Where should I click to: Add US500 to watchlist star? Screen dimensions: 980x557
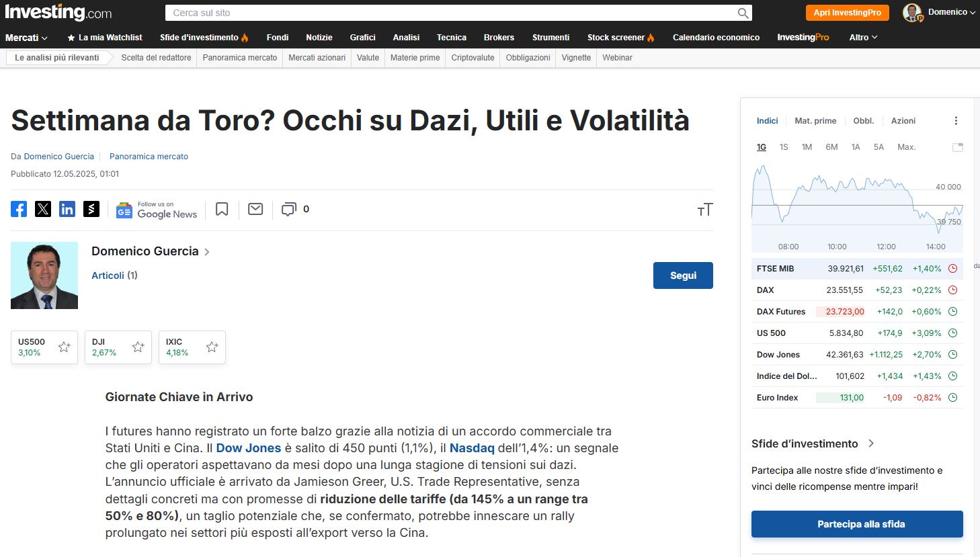pyautogui.click(x=64, y=347)
